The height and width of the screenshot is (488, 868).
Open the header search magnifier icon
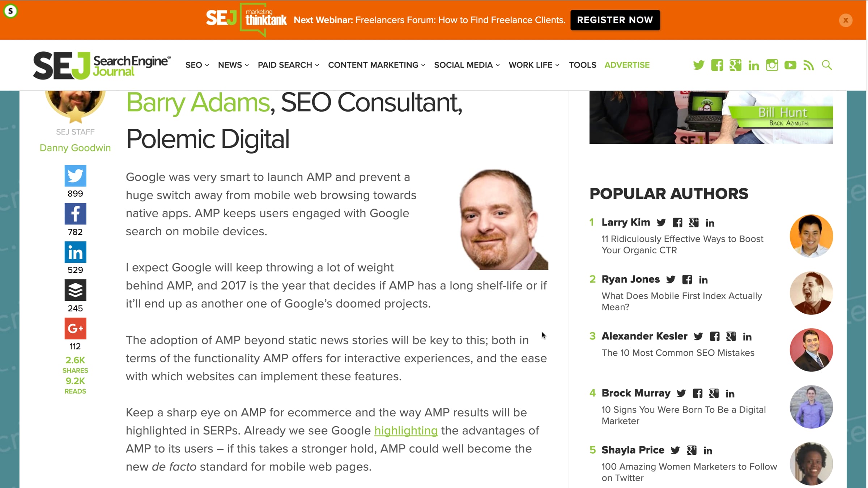tap(827, 65)
